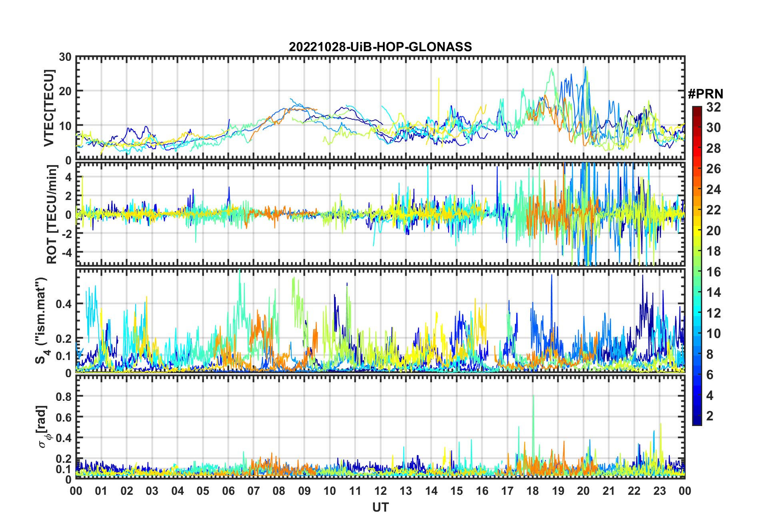Click colorbar tick label 12

click(x=713, y=313)
